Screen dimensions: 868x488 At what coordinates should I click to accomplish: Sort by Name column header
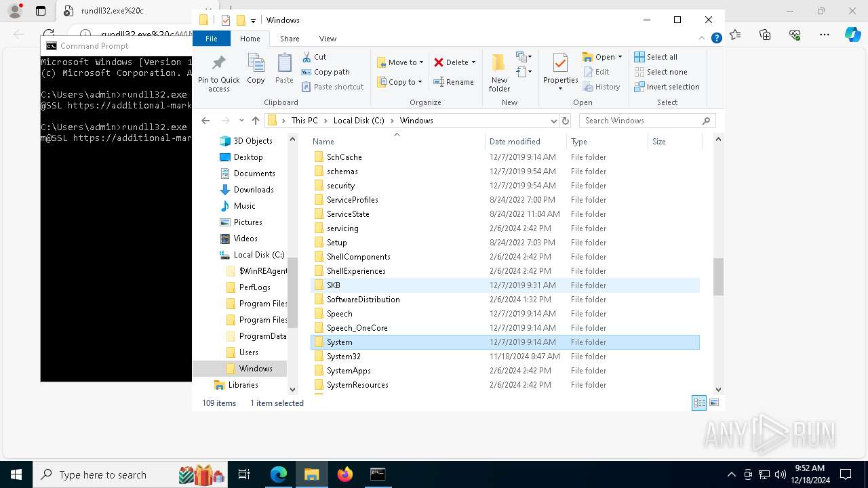(x=397, y=142)
